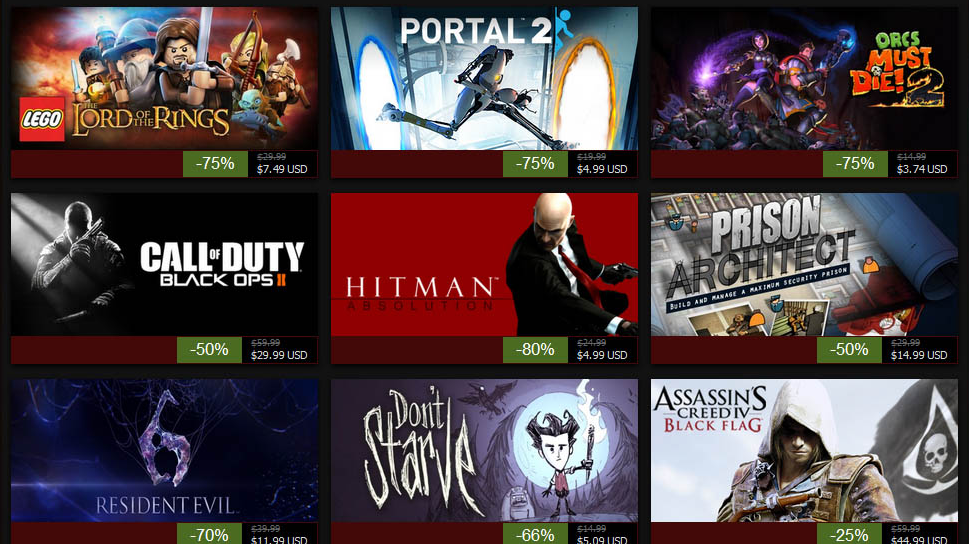969x544 pixels.
Task: Click the $7.49 USD price label
Action: 282,169
